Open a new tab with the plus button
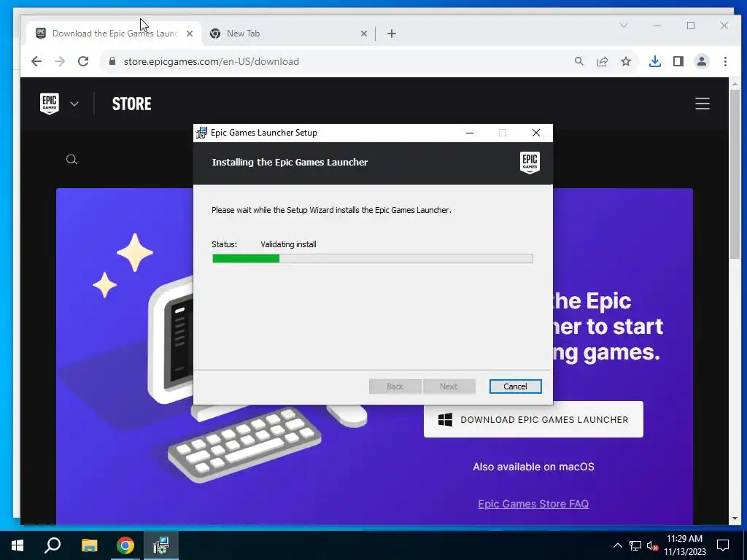This screenshot has width=747, height=560. 392,34
